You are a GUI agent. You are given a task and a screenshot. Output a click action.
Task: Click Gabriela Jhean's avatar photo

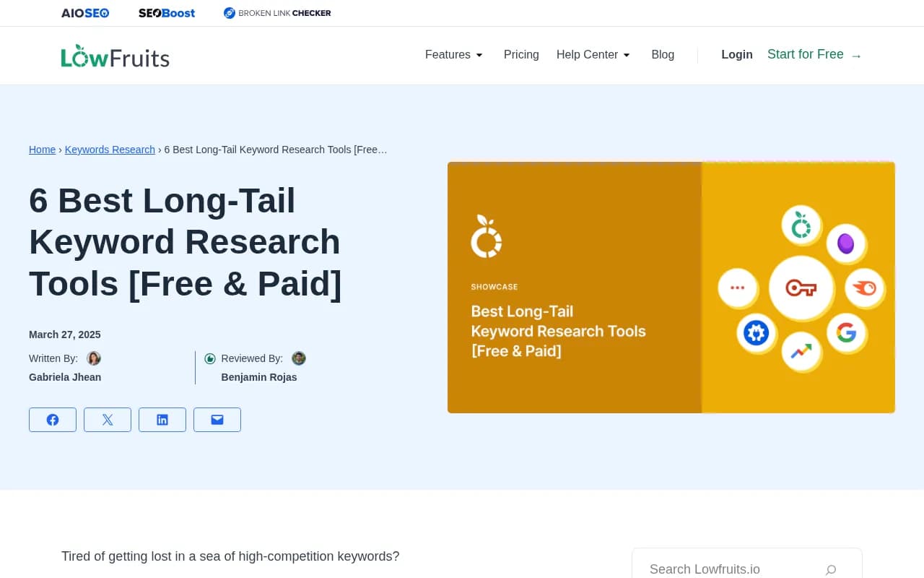(94, 358)
